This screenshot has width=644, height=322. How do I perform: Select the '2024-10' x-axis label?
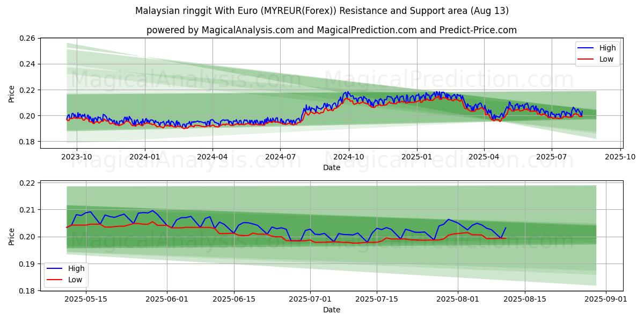349,157
